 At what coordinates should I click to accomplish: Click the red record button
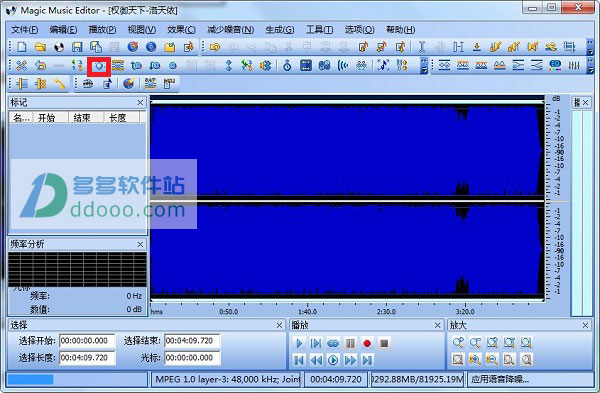pyautogui.click(x=367, y=343)
